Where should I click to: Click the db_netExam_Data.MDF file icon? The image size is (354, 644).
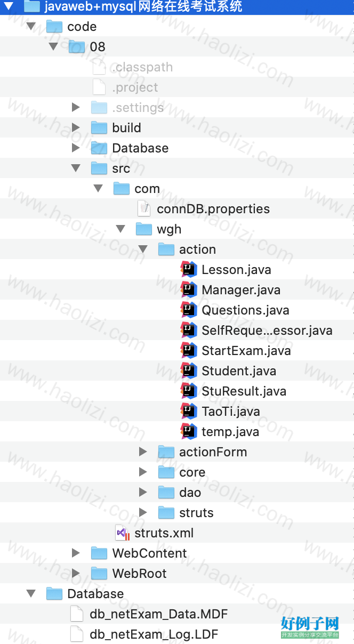click(77, 614)
